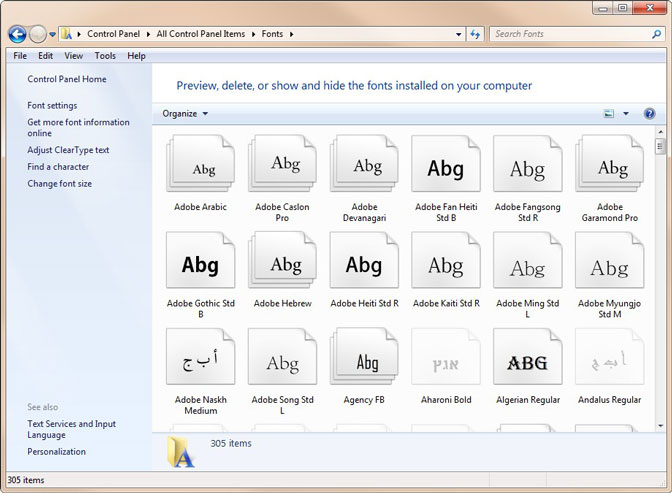Select the Adobe Gothic Std B icon

pyautogui.click(x=201, y=260)
